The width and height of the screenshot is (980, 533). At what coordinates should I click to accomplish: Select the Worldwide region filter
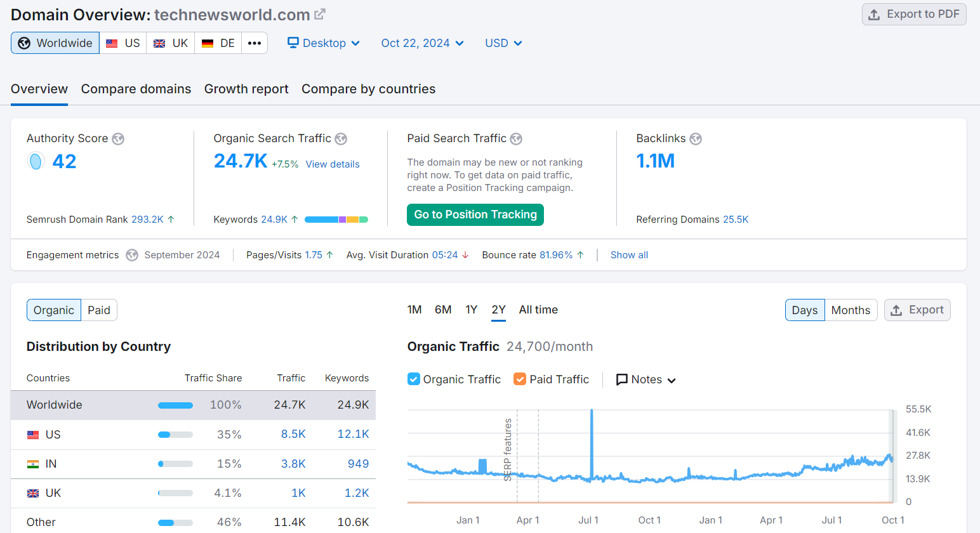pyautogui.click(x=55, y=43)
